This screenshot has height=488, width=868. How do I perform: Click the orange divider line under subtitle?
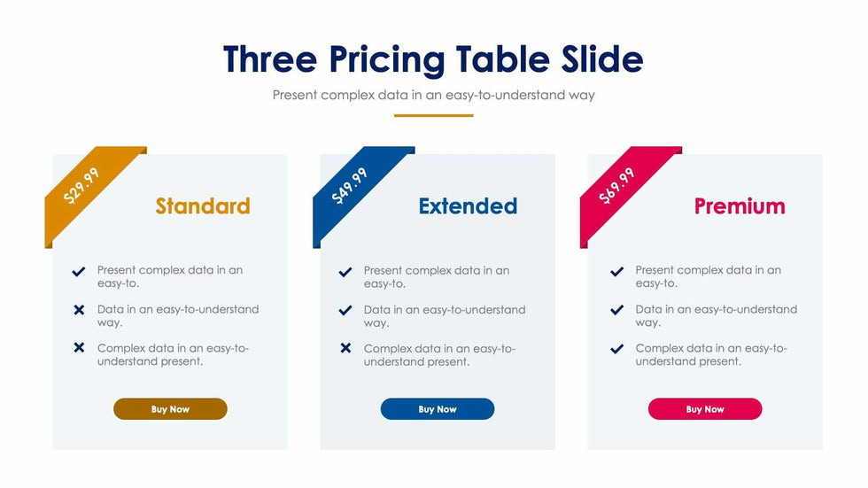pos(433,115)
